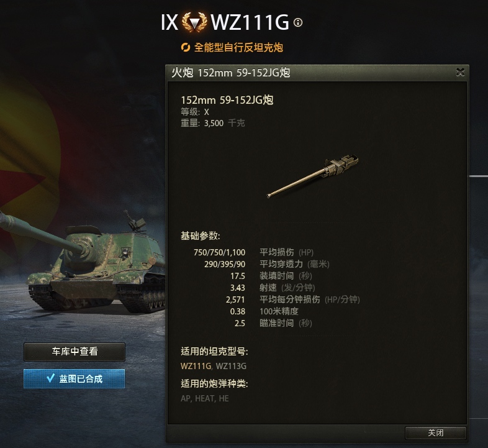This screenshot has width=488, height=448.
Task: Click the 车库中查看 button
Action: [75, 352]
